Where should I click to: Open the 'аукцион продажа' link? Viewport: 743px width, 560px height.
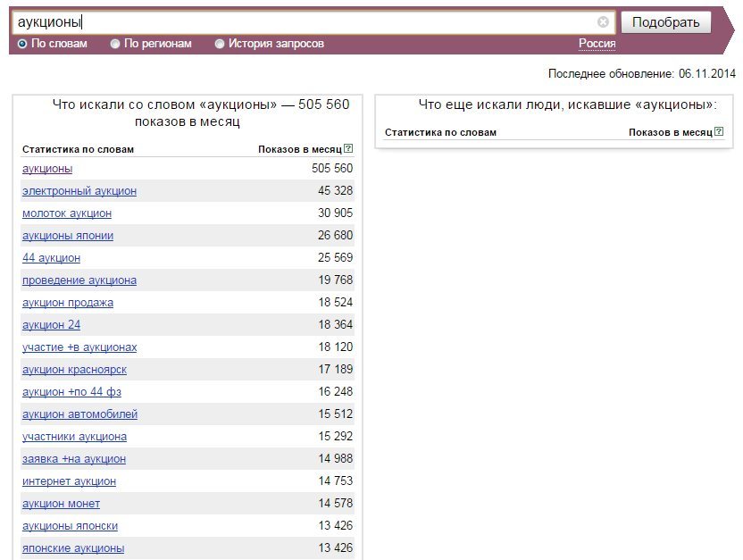tap(68, 302)
